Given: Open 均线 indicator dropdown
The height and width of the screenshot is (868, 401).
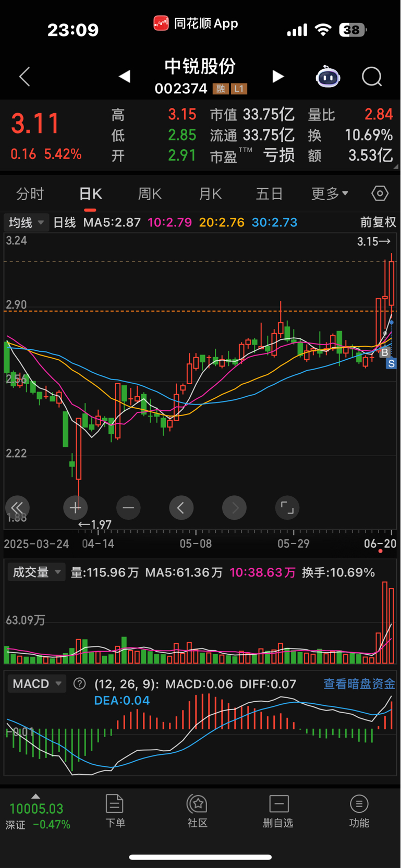Looking at the screenshot, I should [x=26, y=223].
